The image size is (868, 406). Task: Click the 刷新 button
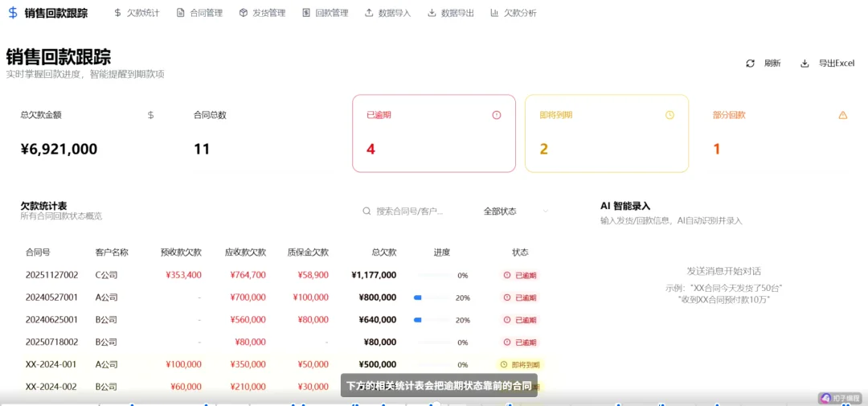pyautogui.click(x=764, y=64)
